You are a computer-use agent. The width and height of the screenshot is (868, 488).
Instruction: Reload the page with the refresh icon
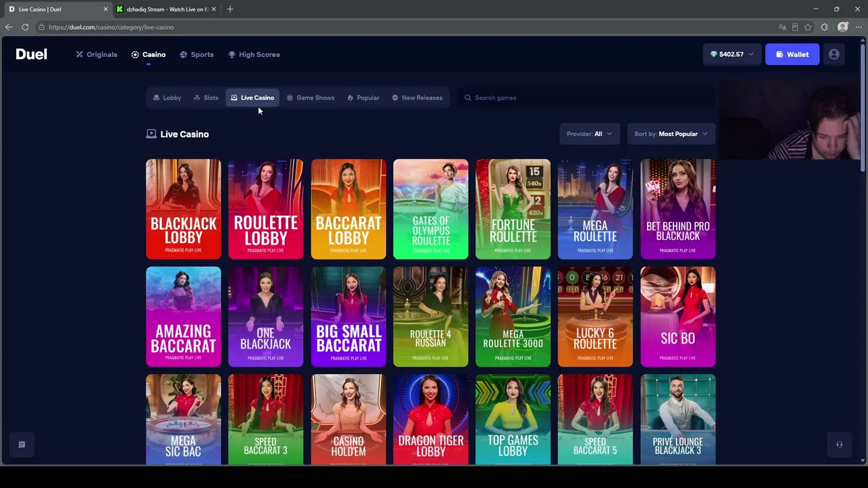tap(25, 27)
